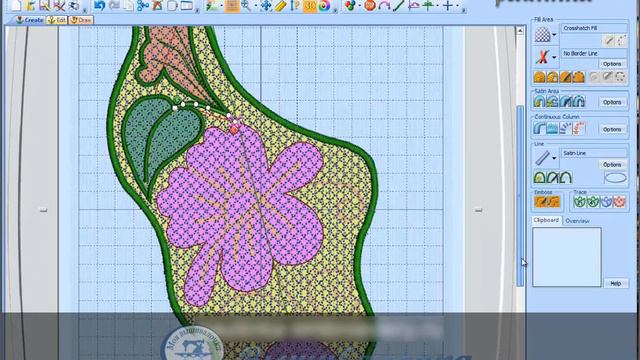This screenshot has width=640, height=360.
Task: Click Options button in Fill Area
Action: tap(612, 64)
